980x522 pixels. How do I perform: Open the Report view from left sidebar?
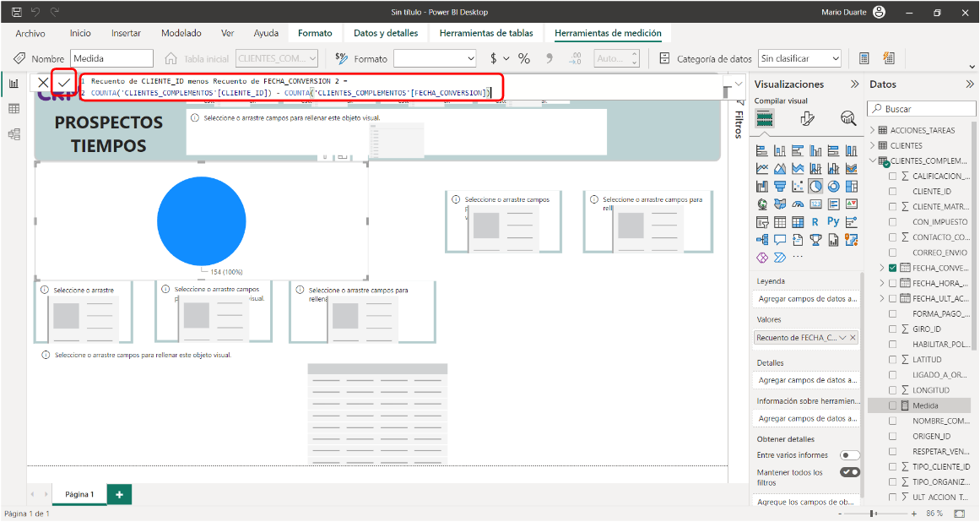coord(14,84)
